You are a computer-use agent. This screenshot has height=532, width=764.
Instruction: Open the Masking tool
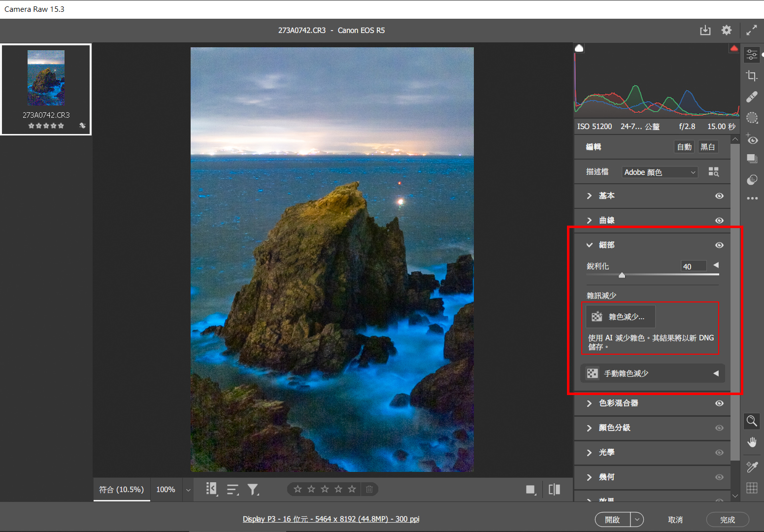click(x=752, y=118)
